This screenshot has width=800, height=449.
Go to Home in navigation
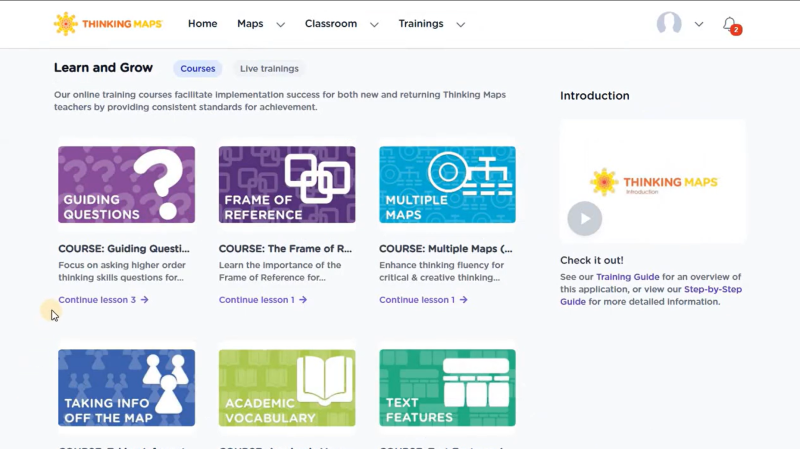[x=202, y=24]
